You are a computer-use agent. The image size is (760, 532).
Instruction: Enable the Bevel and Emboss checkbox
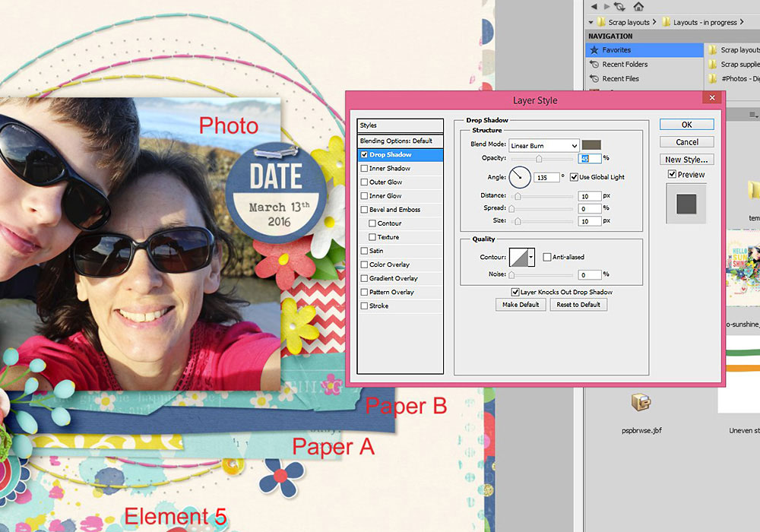[x=364, y=209]
